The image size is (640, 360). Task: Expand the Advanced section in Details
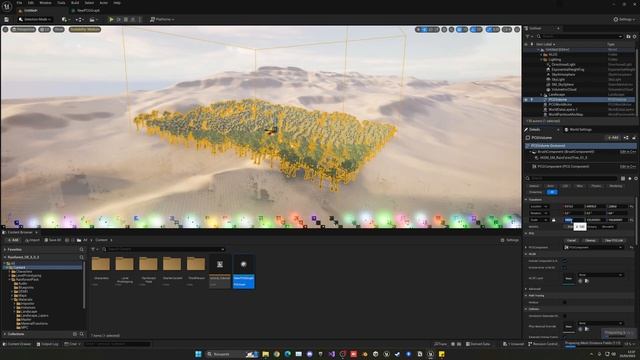click(526, 289)
